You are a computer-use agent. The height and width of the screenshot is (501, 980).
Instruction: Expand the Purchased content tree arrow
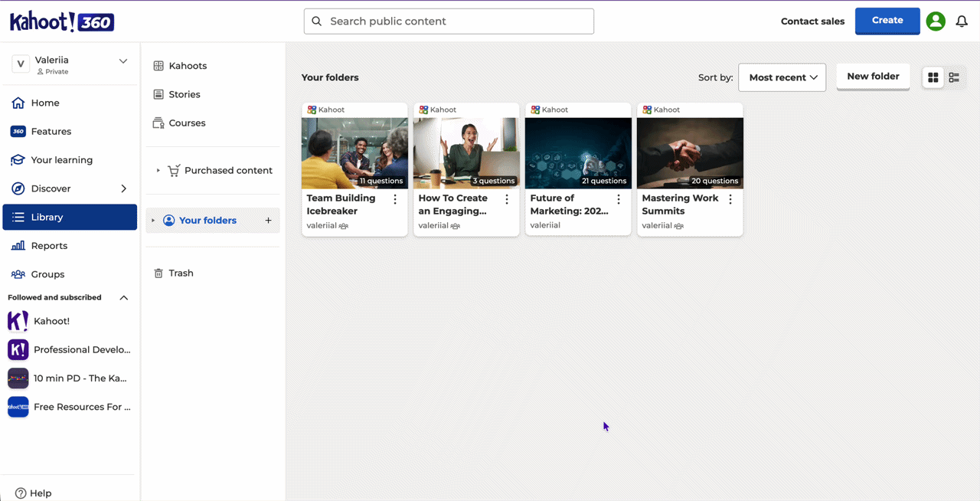coord(158,171)
